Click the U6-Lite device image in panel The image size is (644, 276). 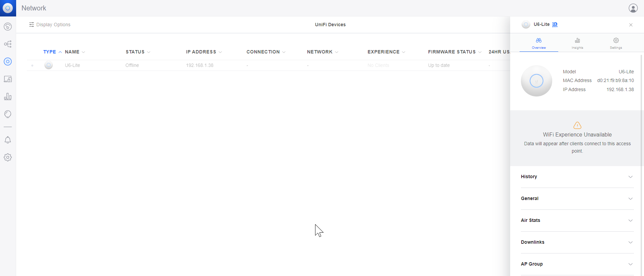pos(536,81)
